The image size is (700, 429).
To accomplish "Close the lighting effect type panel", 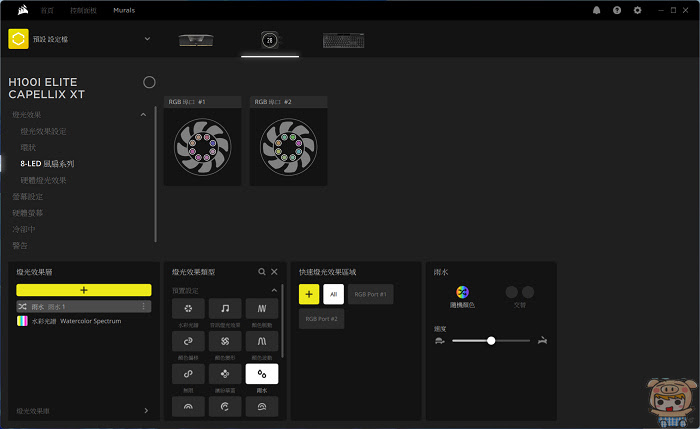I will point(274,271).
